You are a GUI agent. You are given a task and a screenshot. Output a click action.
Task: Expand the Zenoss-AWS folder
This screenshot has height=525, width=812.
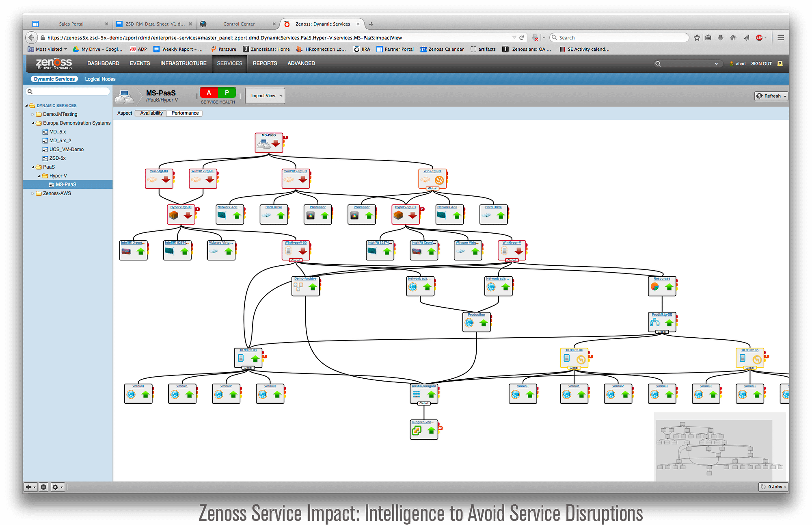pos(32,193)
